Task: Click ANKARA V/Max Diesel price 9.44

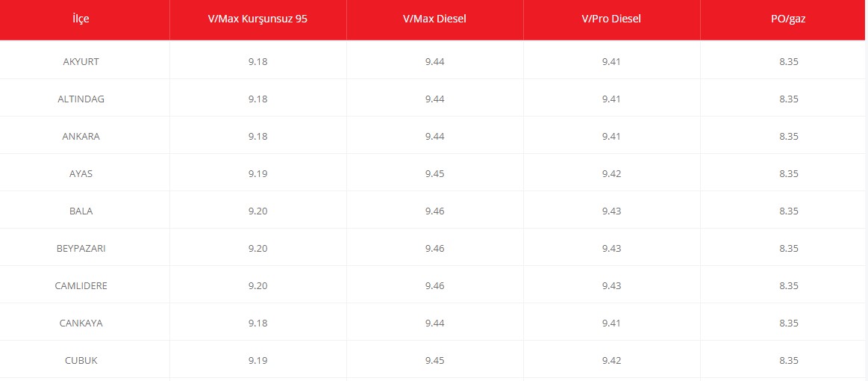Action: coord(435,136)
